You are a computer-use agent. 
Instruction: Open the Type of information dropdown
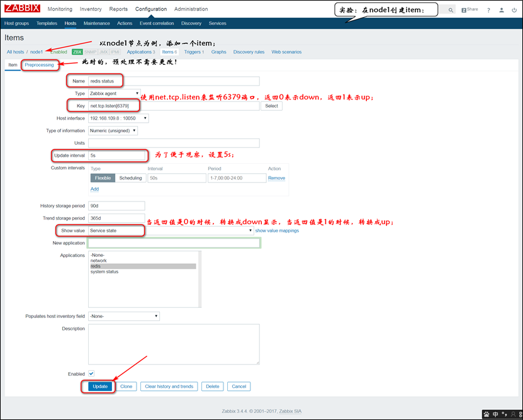(x=113, y=130)
